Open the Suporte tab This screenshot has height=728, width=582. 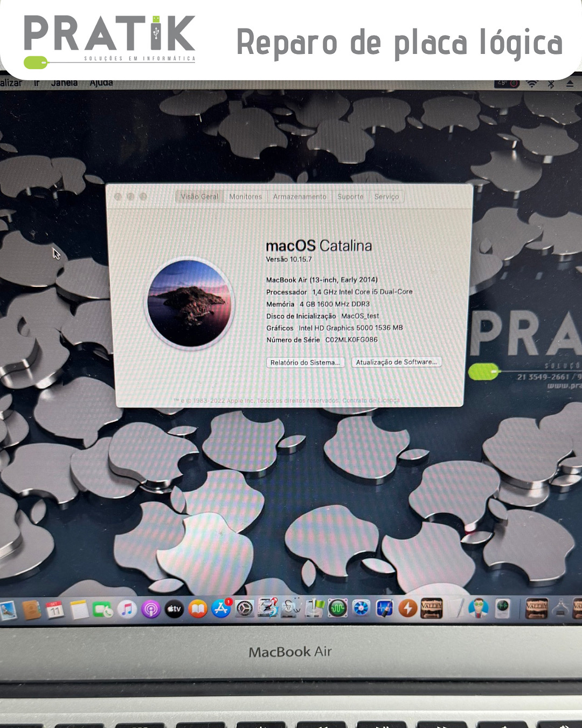pos(350,197)
